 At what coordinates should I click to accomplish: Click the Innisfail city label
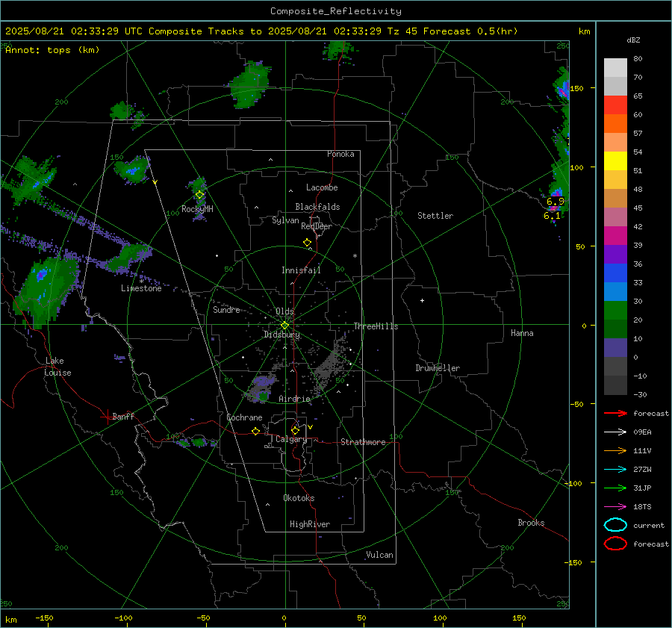[301, 270]
